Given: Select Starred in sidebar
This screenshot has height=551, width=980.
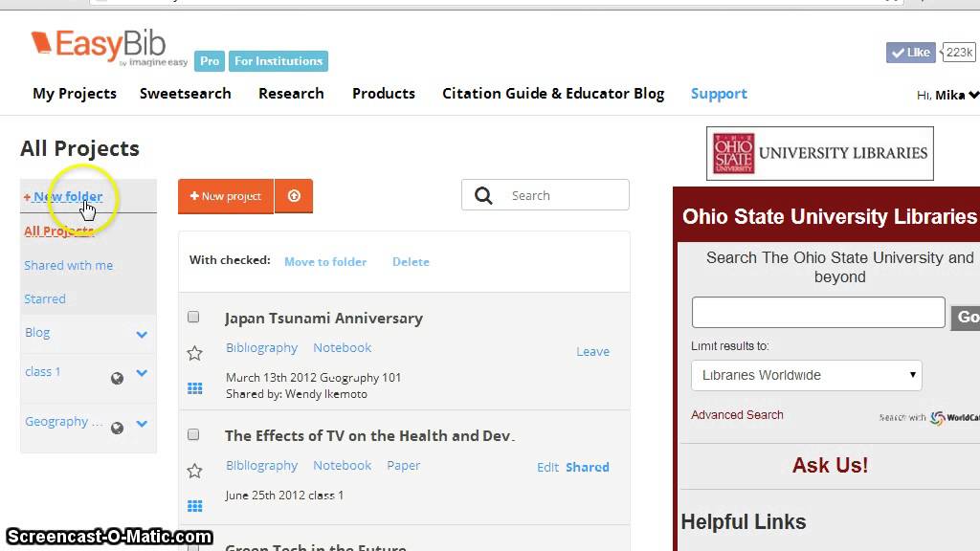Looking at the screenshot, I should point(45,299).
